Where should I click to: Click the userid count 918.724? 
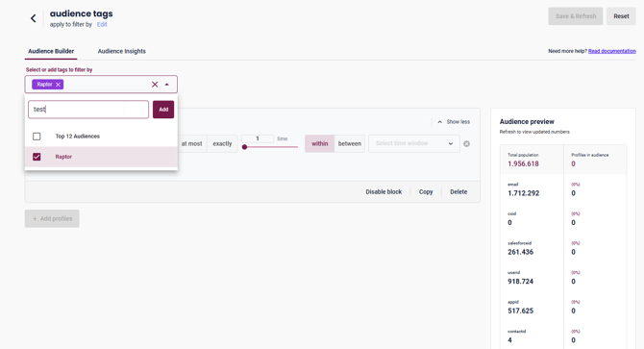pyautogui.click(x=520, y=282)
